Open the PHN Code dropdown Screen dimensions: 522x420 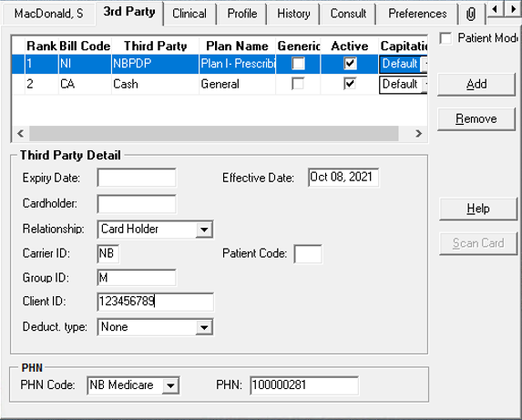170,385
